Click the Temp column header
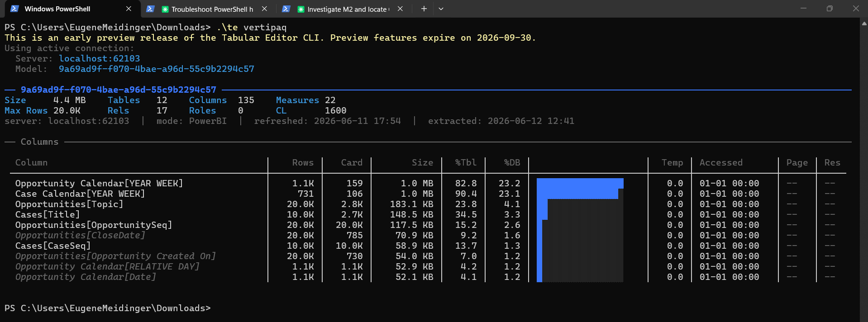Screen dimensions: 868x322 [672, 163]
